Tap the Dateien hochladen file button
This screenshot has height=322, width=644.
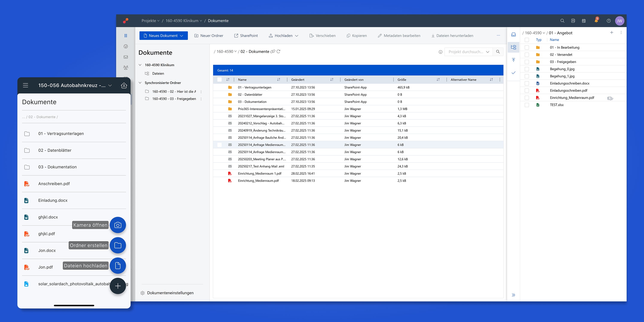[x=118, y=266]
